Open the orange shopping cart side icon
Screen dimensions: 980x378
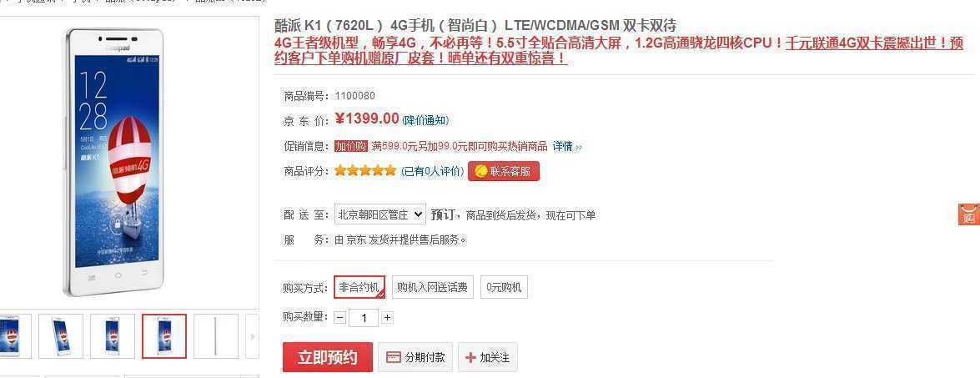pyautogui.click(x=969, y=214)
